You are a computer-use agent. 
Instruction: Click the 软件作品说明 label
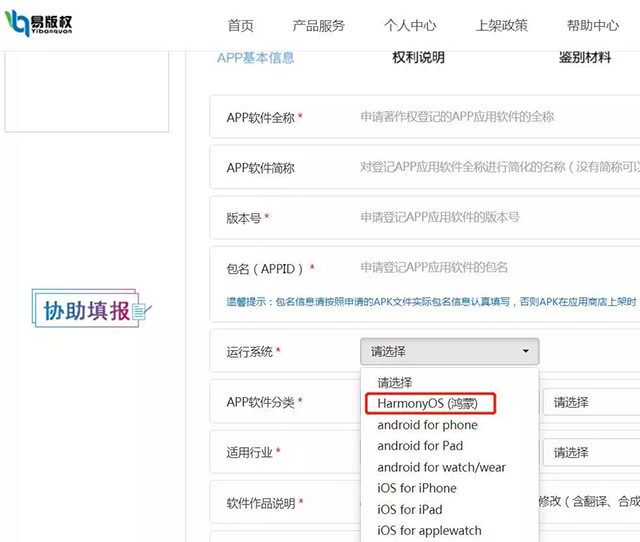point(261,503)
